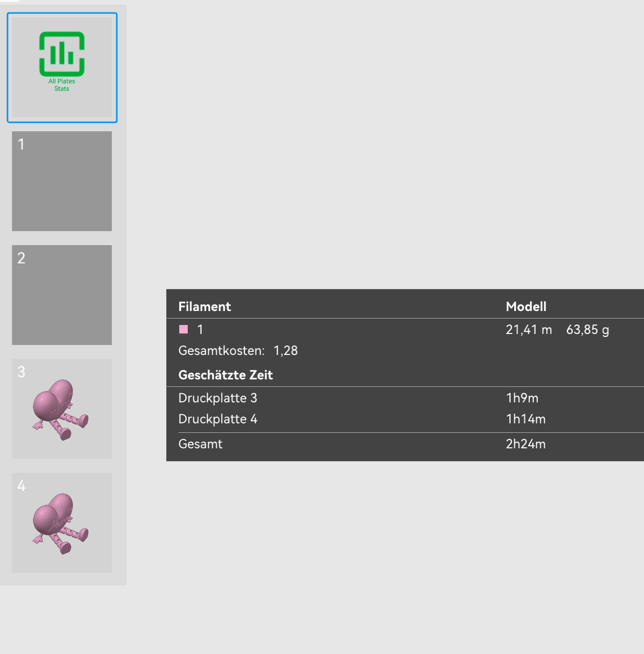Select the empty plate 2 thumbnail
Screen dimensions: 644x654
62,295
